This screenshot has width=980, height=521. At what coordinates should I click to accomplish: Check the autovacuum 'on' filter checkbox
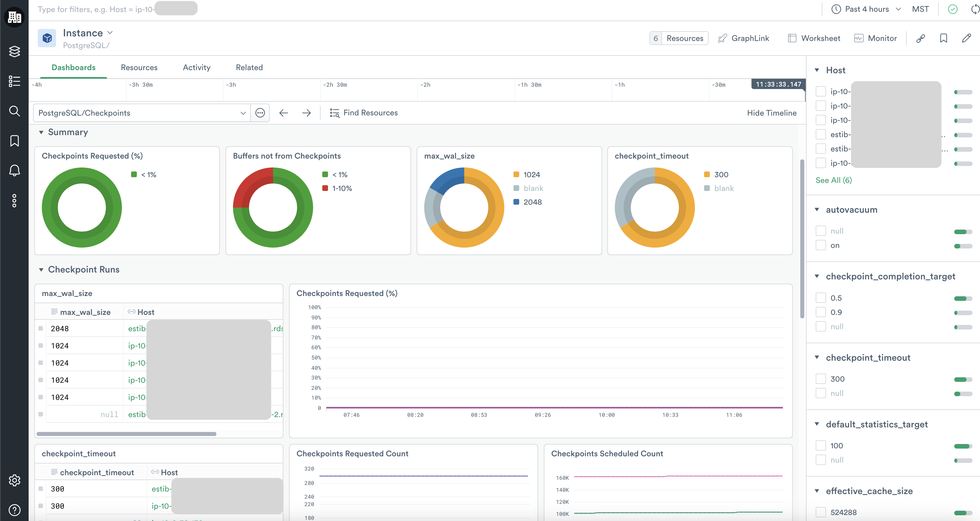[x=821, y=245]
